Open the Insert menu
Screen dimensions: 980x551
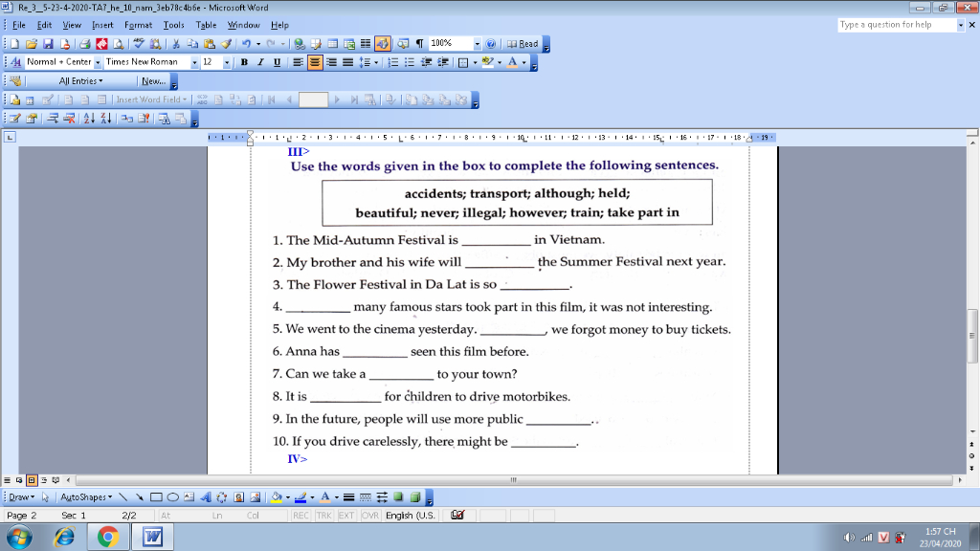tap(102, 25)
